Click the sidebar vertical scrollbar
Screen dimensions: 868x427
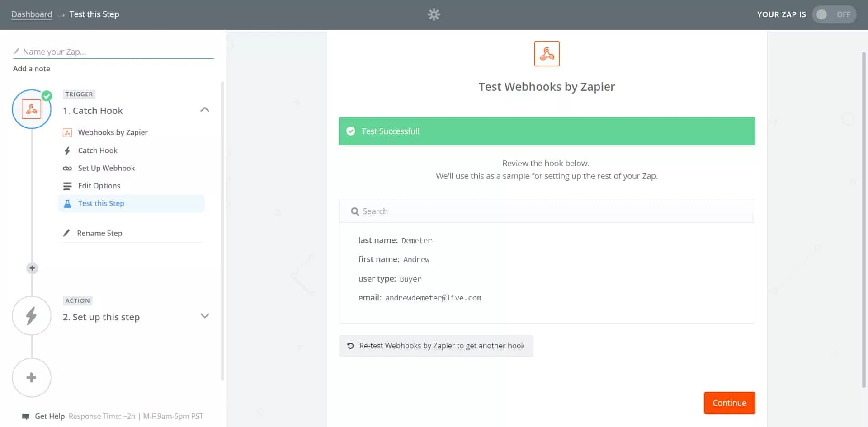tap(222, 230)
